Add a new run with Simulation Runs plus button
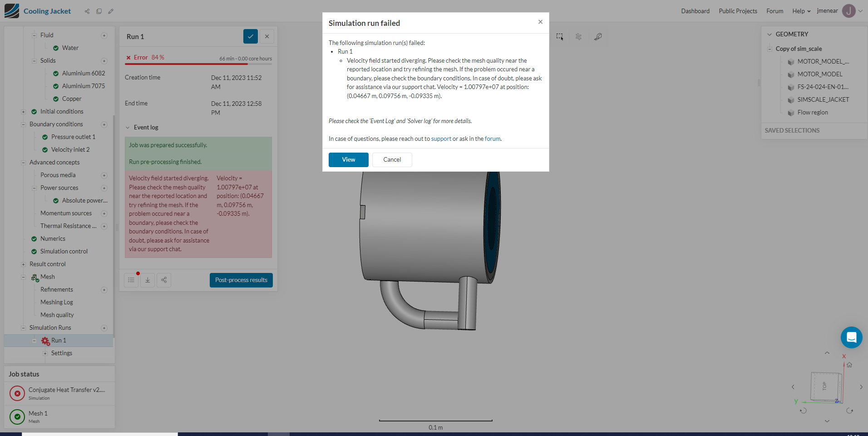868x436 pixels. (104, 327)
